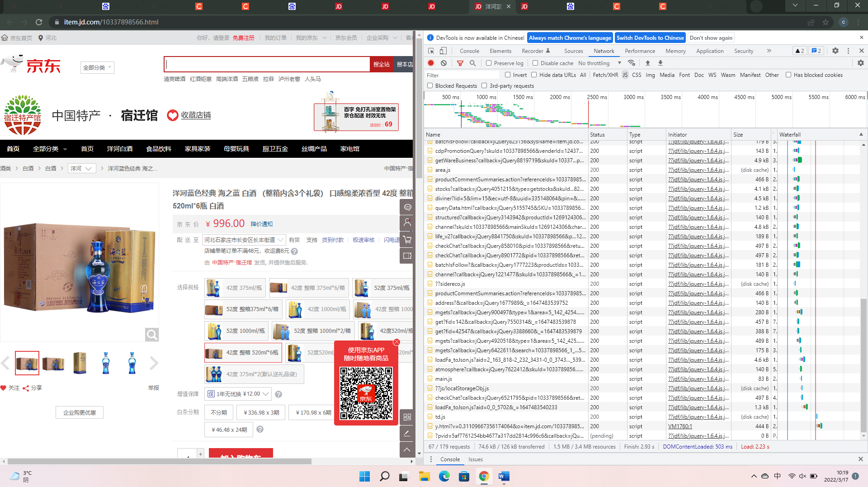Open the network search magnifier
The height and width of the screenshot is (487, 868).
click(473, 63)
